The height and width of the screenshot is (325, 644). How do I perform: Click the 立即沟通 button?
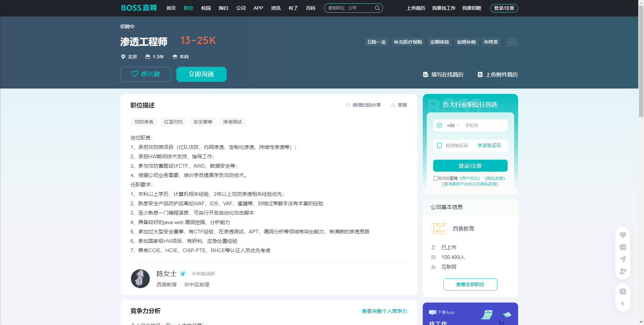(201, 74)
